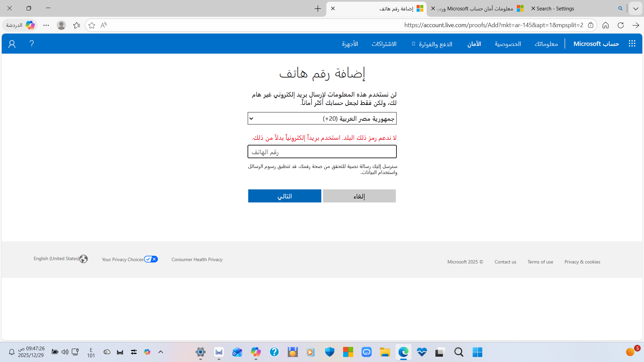Open the favorites list icon
The image size is (644, 362).
pos(76,25)
